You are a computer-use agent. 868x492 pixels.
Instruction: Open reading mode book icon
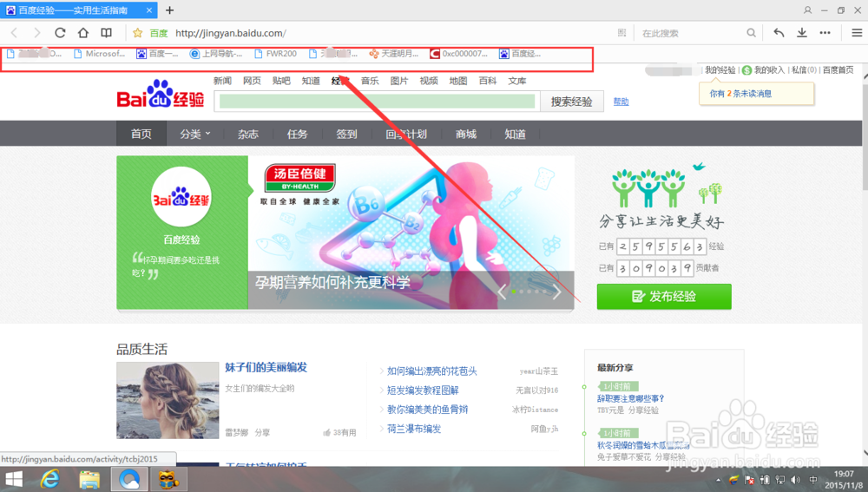click(106, 33)
